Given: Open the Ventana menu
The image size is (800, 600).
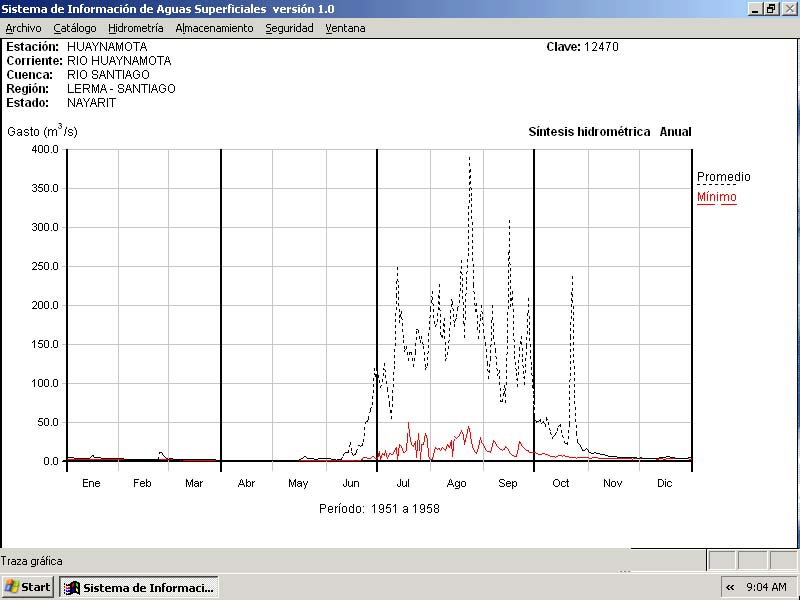Looking at the screenshot, I should pos(345,28).
